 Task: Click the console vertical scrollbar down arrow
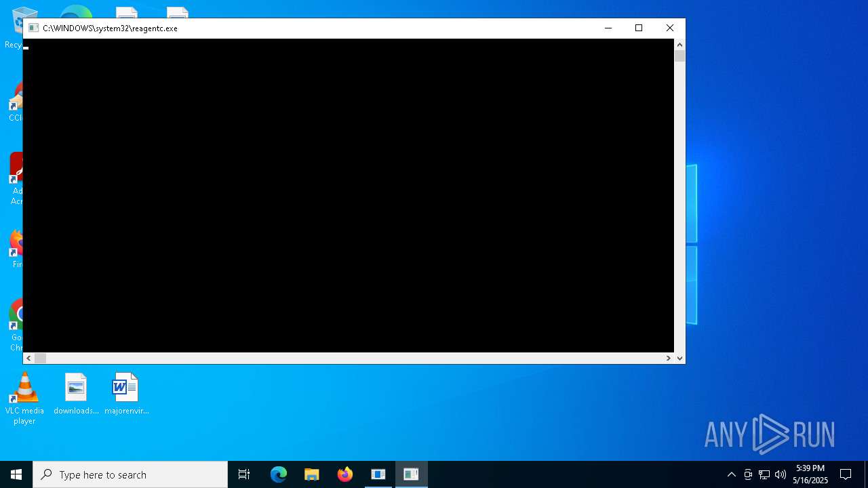click(x=679, y=358)
